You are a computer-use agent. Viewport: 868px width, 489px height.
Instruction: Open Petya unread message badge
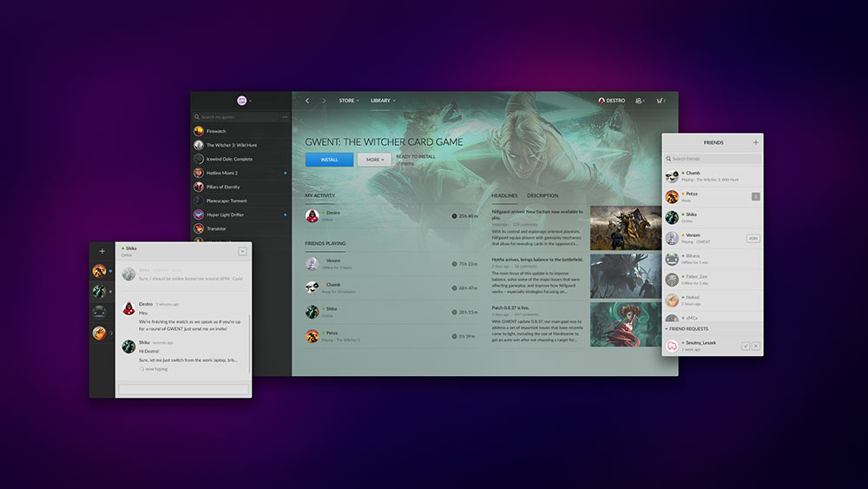[x=756, y=196]
